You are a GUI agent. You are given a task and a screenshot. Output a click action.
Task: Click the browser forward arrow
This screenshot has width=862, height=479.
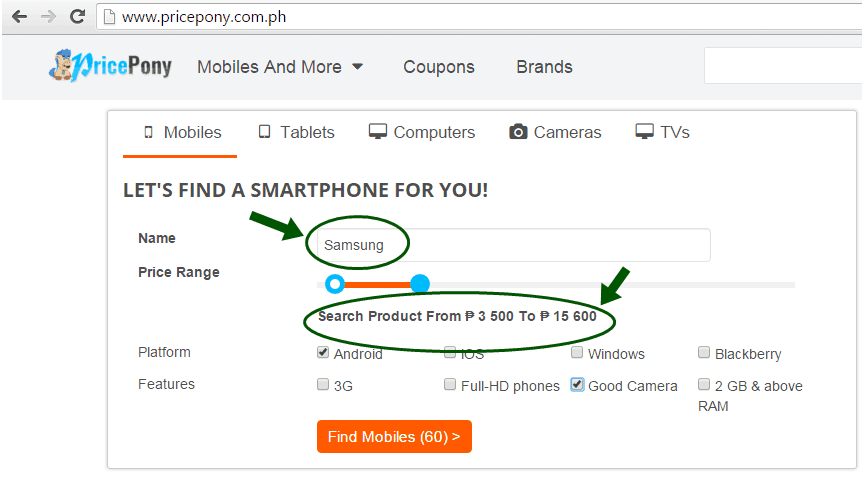tap(48, 16)
